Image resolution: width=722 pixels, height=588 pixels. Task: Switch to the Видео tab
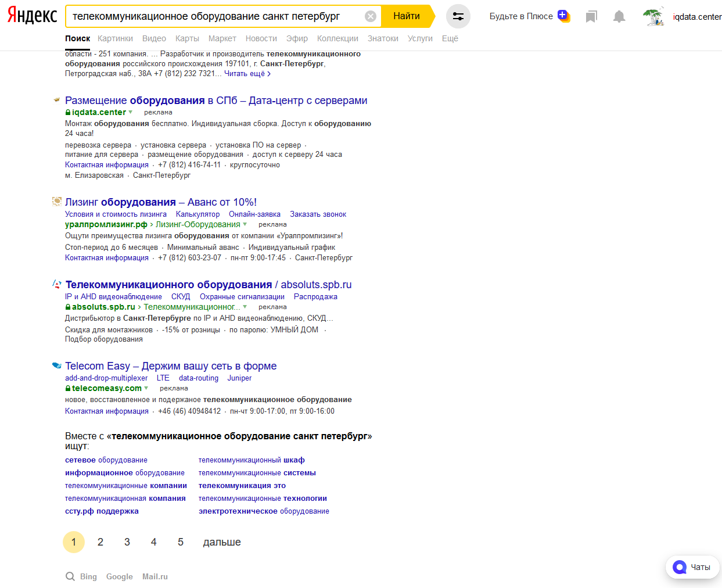point(154,38)
